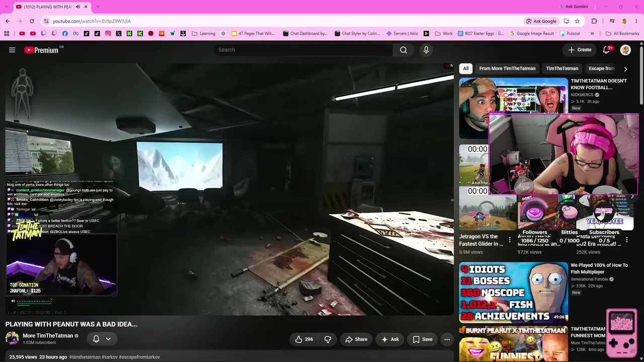Open the SoundCloud bookmark
The height and width of the screenshot is (362, 644).
pyautogui.click(x=162, y=34)
